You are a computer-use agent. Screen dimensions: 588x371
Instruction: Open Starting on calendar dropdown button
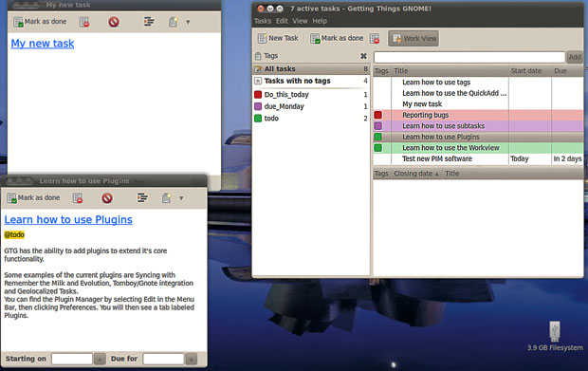100,359
